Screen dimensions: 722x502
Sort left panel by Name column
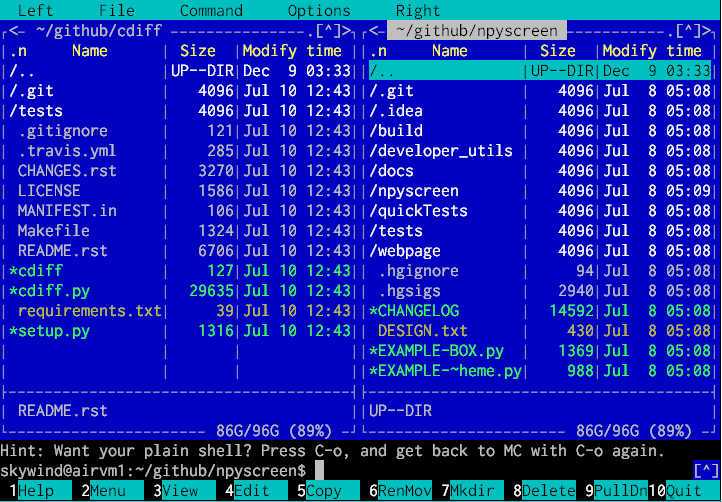click(90, 51)
